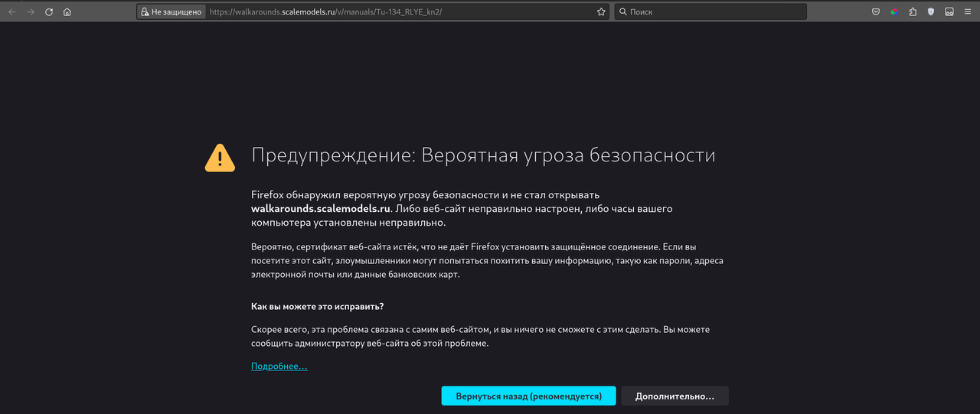Open the extensions puzzle-piece menu

tap(913, 11)
